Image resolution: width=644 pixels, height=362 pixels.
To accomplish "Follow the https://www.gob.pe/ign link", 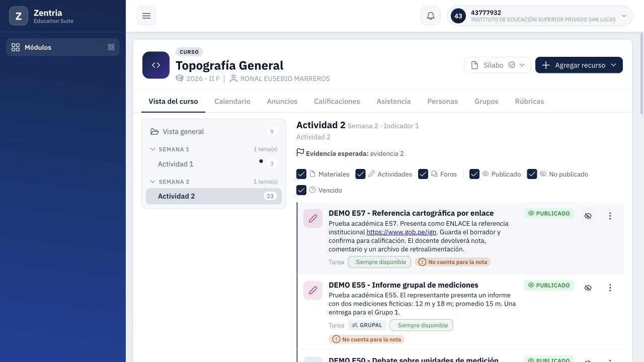I will pyautogui.click(x=401, y=232).
